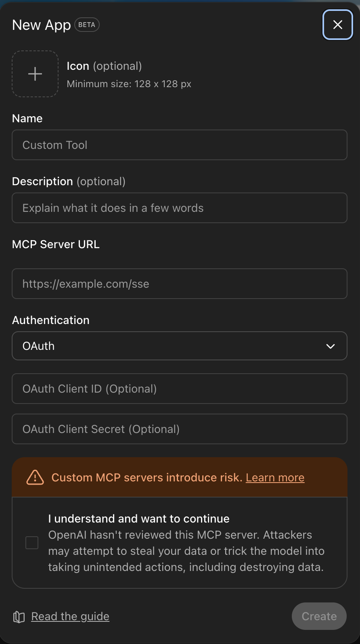Click the plus icon to upload app icon
This screenshot has width=360, height=644.
35,74
